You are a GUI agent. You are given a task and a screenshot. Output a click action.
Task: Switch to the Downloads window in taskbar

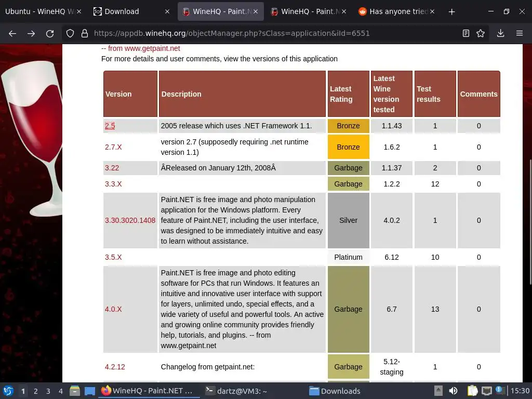(335, 391)
